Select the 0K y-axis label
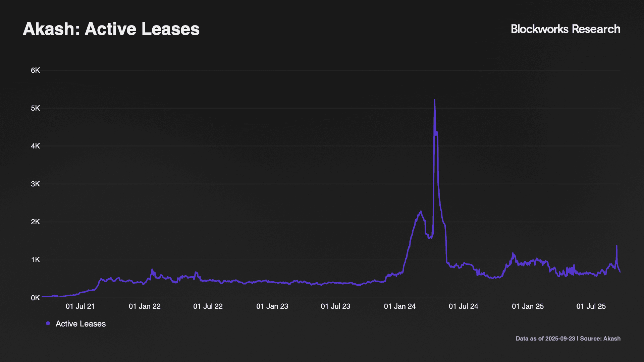The width and height of the screenshot is (644, 362). [36, 298]
